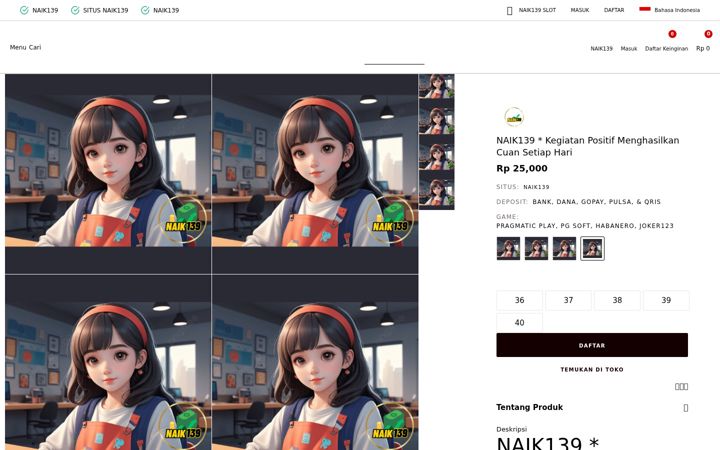The image size is (720, 450).
Task: Click the game list starting PRAGMATIC PLAY
Action: [x=585, y=226]
